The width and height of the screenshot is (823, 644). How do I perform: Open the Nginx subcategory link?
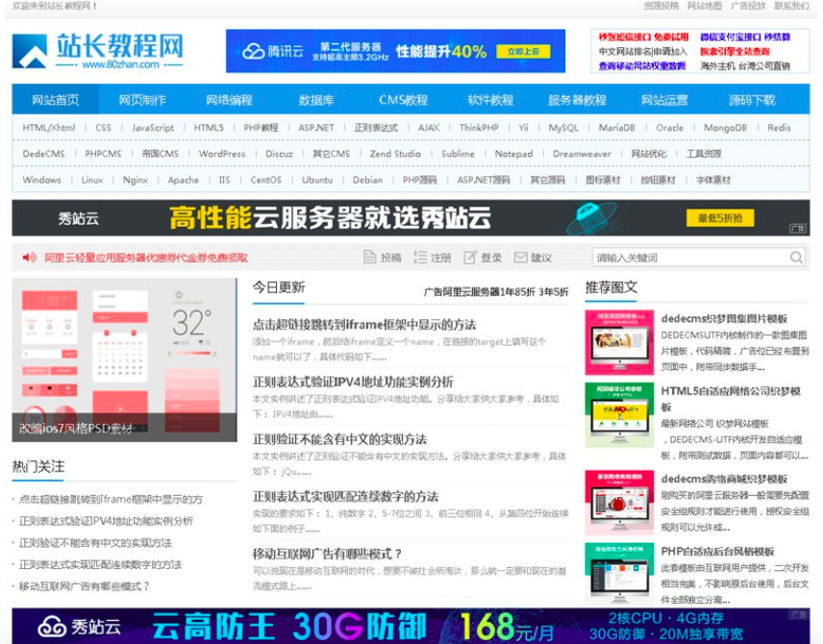(x=136, y=180)
